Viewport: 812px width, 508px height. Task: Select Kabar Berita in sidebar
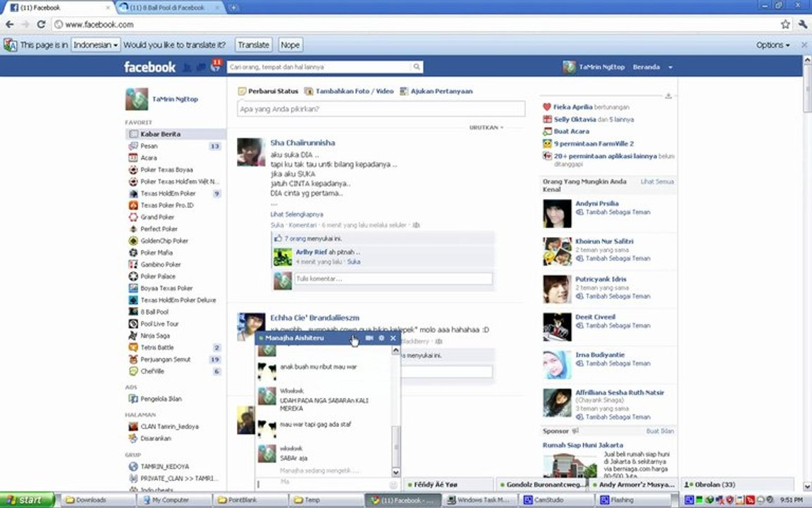[x=176, y=134]
